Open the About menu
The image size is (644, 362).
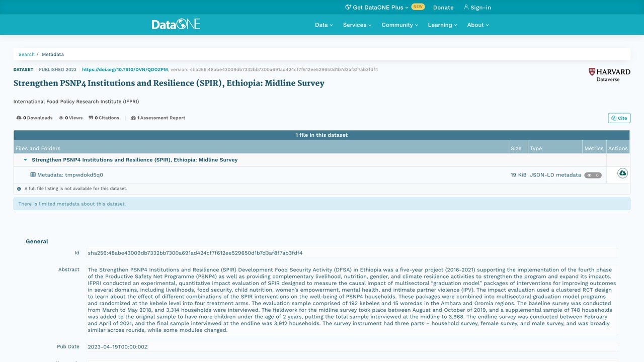pyautogui.click(x=478, y=25)
